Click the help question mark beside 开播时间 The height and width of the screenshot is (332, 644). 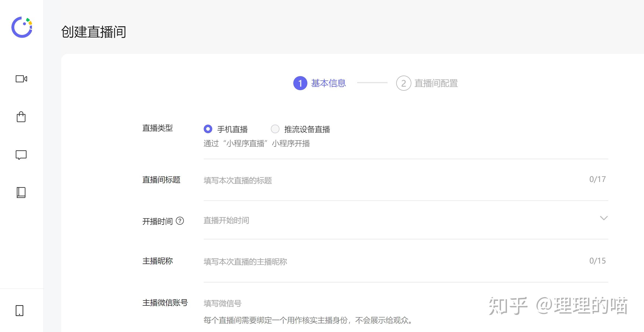(180, 221)
